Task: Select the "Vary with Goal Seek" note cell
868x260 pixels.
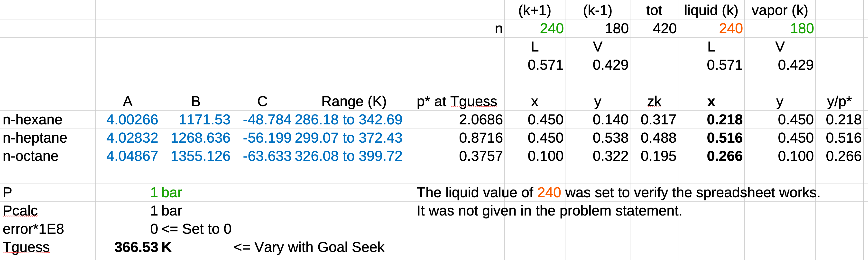Action: pyautogui.click(x=309, y=247)
